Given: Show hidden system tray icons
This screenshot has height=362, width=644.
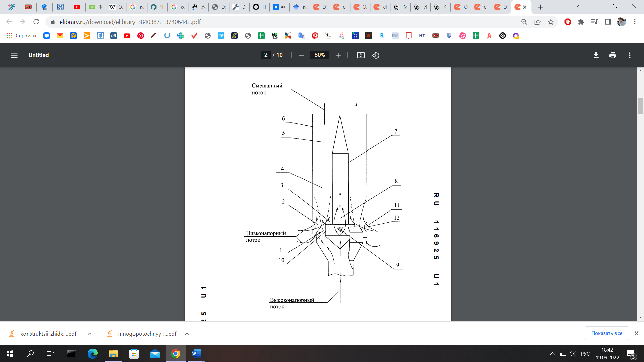Looking at the screenshot, I should coord(552,354).
